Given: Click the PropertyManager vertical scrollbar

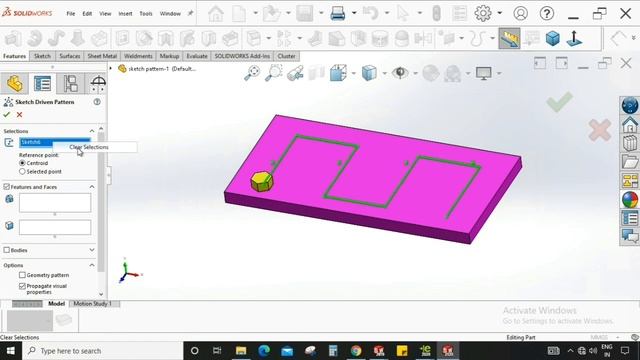Looking at the screenshot, I should (101, 202).
